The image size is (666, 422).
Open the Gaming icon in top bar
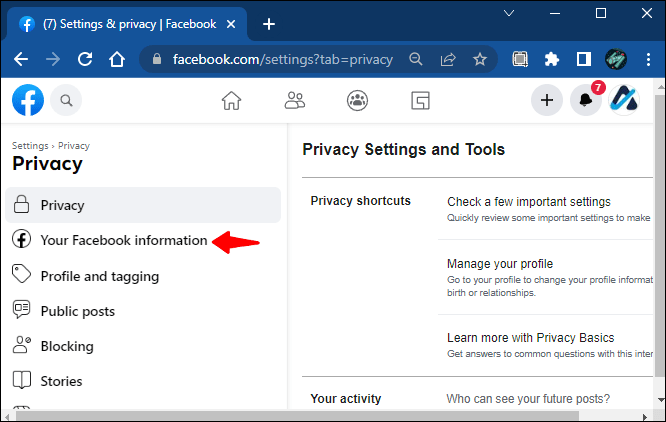coord(420,101)
